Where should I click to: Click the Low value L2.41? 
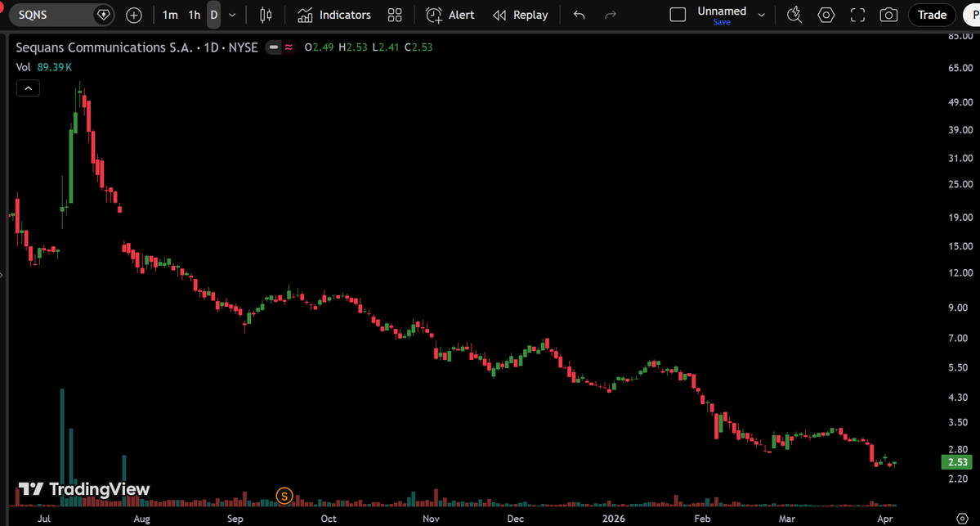386,47
